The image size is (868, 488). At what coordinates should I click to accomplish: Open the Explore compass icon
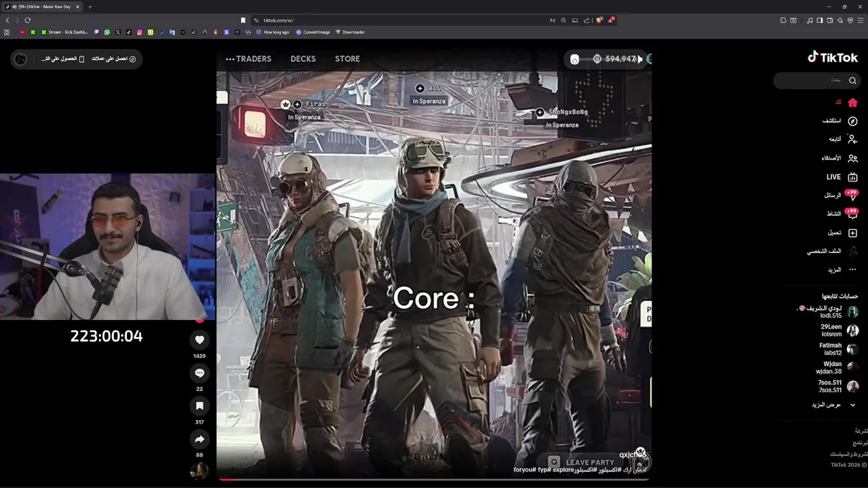click(852, 121)
